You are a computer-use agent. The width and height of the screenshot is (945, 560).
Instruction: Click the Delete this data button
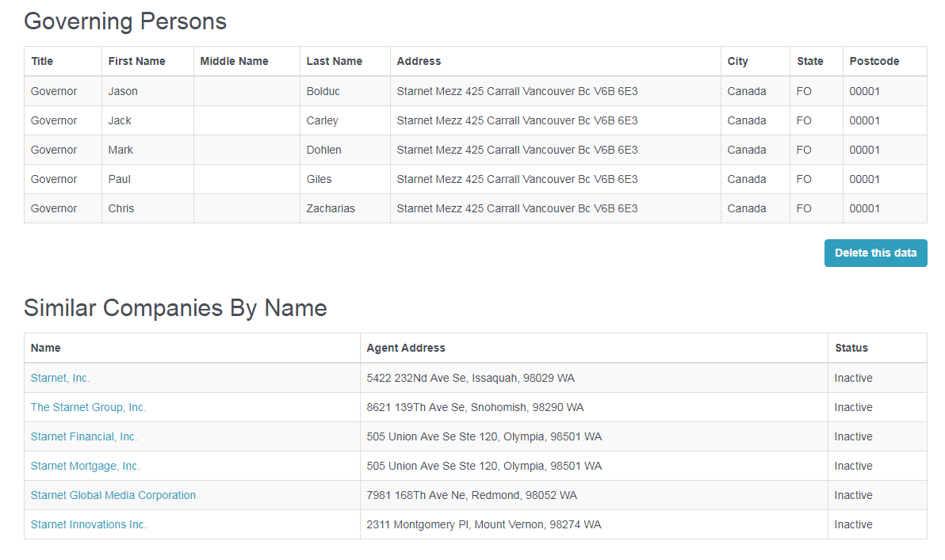(x=875, y=253)
